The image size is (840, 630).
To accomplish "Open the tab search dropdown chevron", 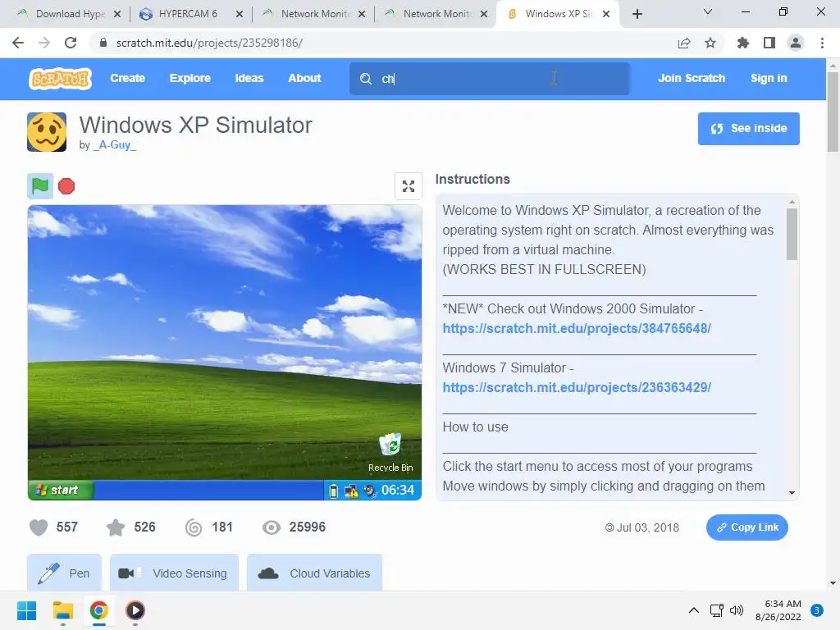I will pos(708,11).
